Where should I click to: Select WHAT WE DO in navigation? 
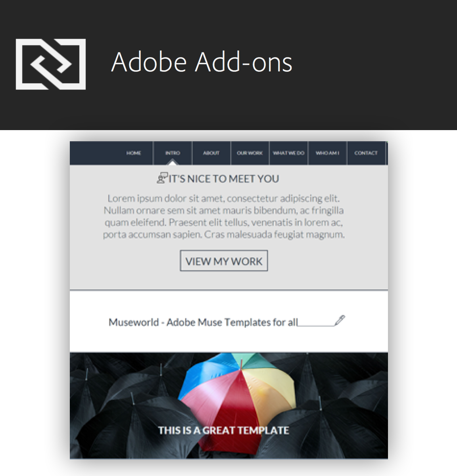tap(288, 153)
